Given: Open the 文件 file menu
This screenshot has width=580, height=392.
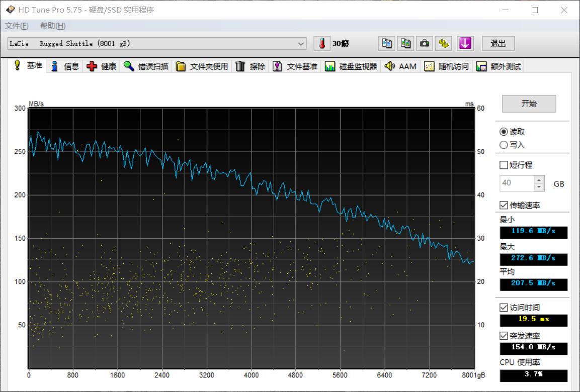Looking at the screenshot, I should 17,26.
